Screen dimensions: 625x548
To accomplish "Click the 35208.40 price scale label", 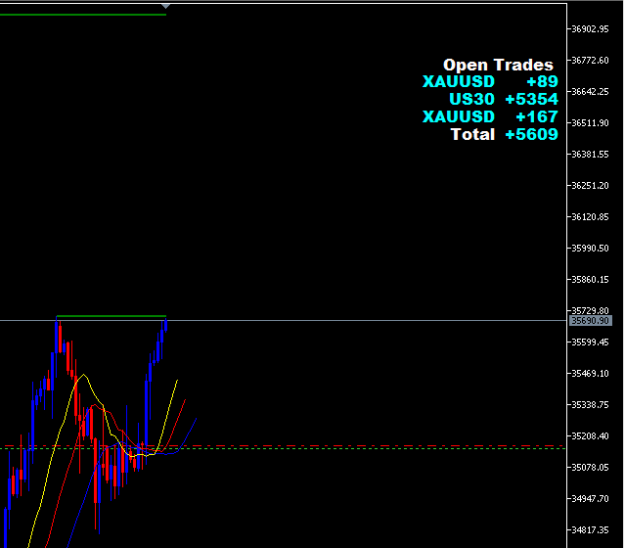I will pyautogui.click(x=590, y=436).
